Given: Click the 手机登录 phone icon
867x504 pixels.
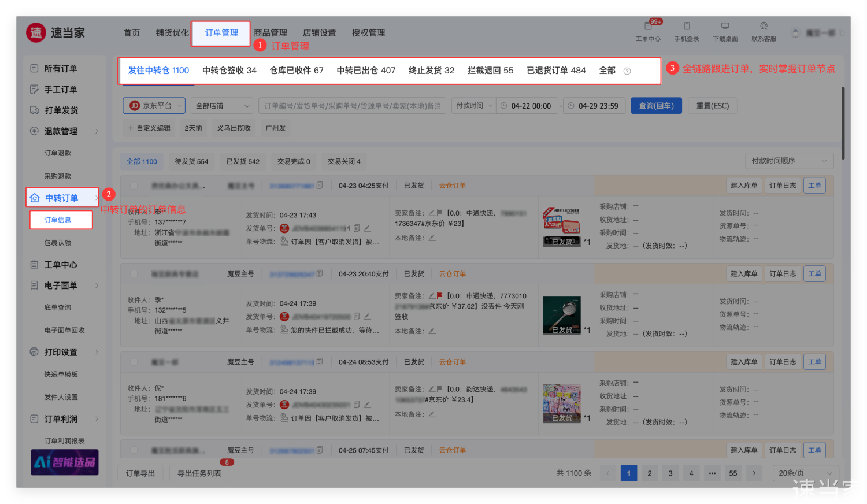Looking at the screenshot, I should 687,27.
